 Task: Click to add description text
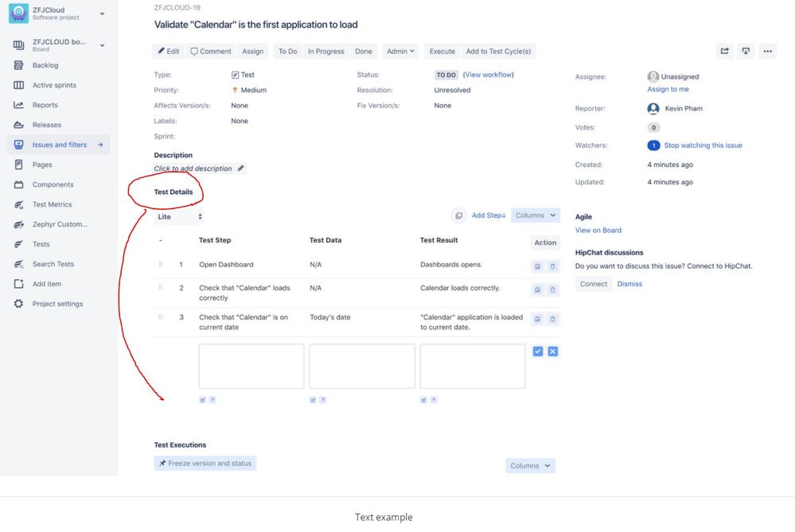tap(193, 169)
